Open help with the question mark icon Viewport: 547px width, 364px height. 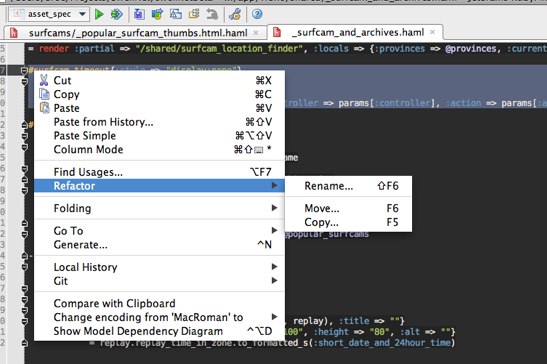(257, 14)
